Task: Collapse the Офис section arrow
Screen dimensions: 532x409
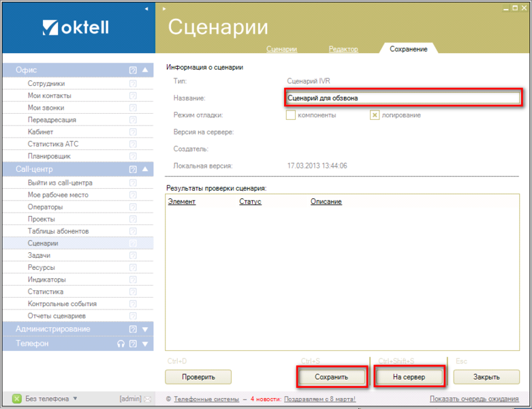Action: (x=145, y=70)
